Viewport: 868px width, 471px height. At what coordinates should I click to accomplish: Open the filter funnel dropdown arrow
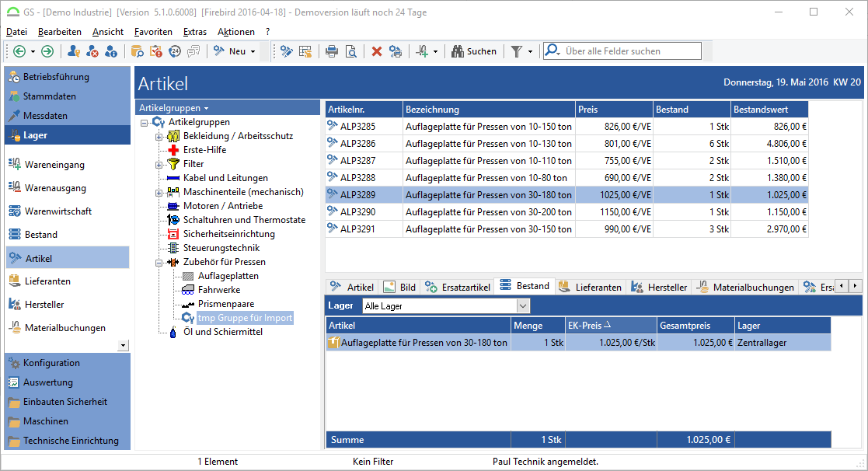530,52
